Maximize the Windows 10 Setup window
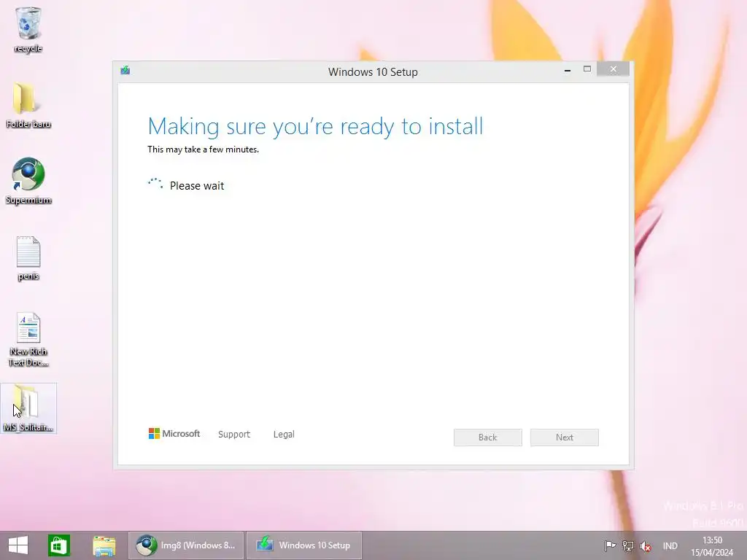Image resolution: width=747 pixels, height=560 pixels. pos(587,69)
